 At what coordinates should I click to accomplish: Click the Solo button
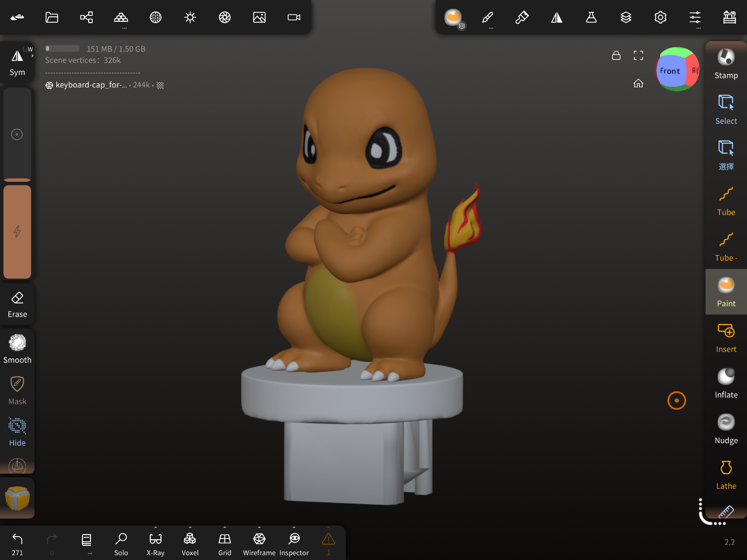pos(121,543)
